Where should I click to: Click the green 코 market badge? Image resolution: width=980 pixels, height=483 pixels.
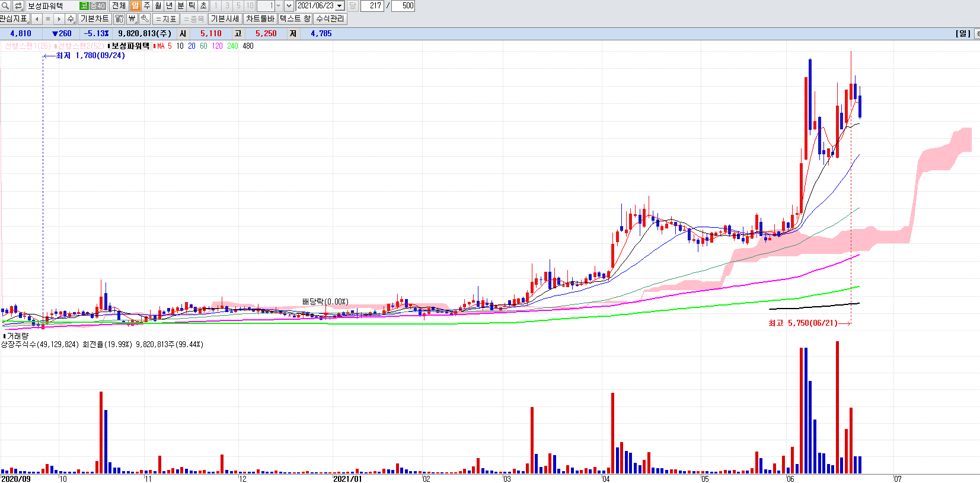pyautogui.click(x=84, y=6)
